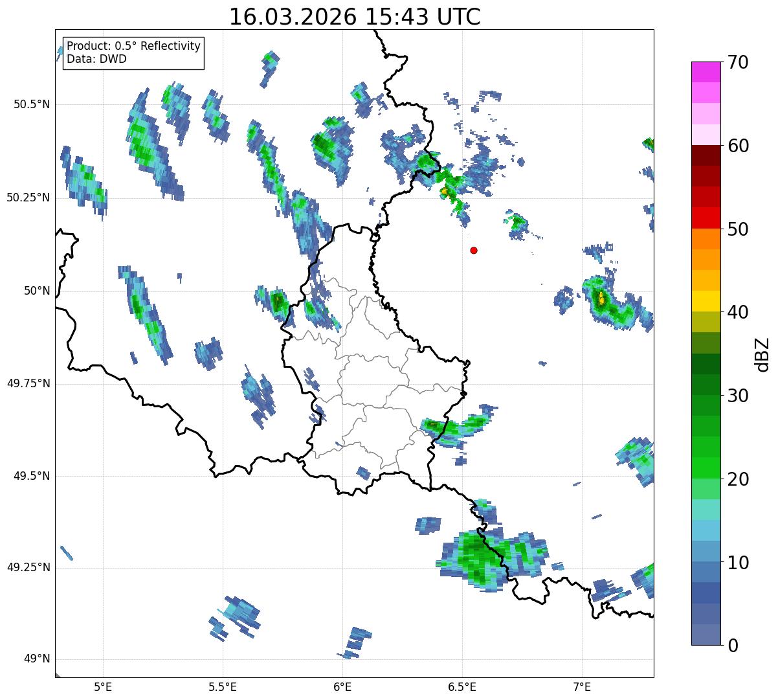Image resolution: width=778 pixels, height=700 pixels.
Task: Click the 60 colorbar tick label
Action: click(x=738, y=146)
